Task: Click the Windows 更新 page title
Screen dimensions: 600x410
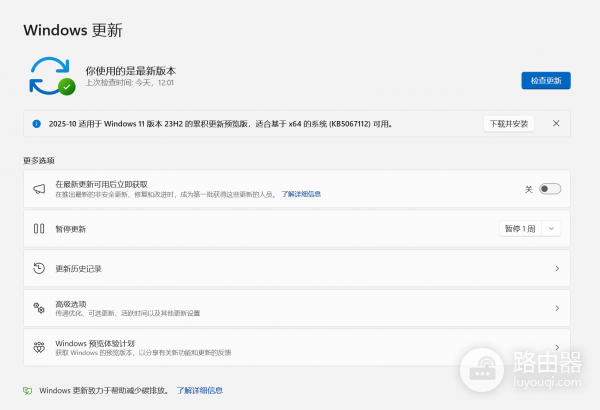Action: (x=73, y=30)
